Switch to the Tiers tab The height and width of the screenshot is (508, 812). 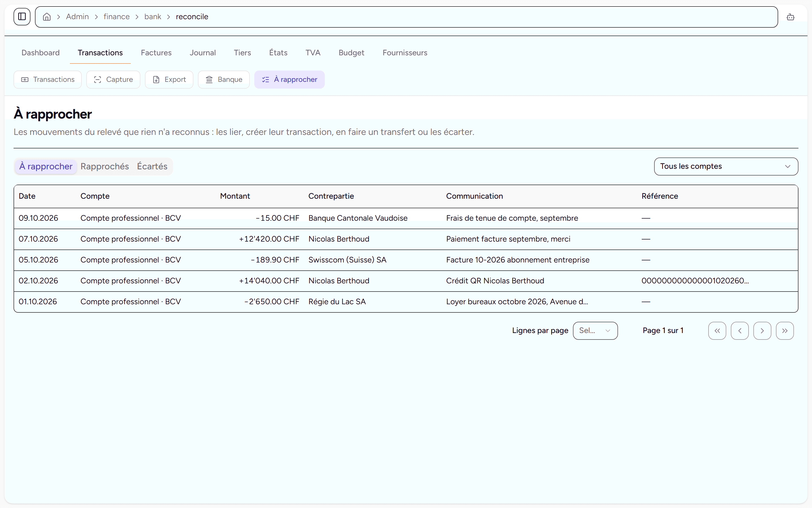pyautogui.click(x=242, y=53)
